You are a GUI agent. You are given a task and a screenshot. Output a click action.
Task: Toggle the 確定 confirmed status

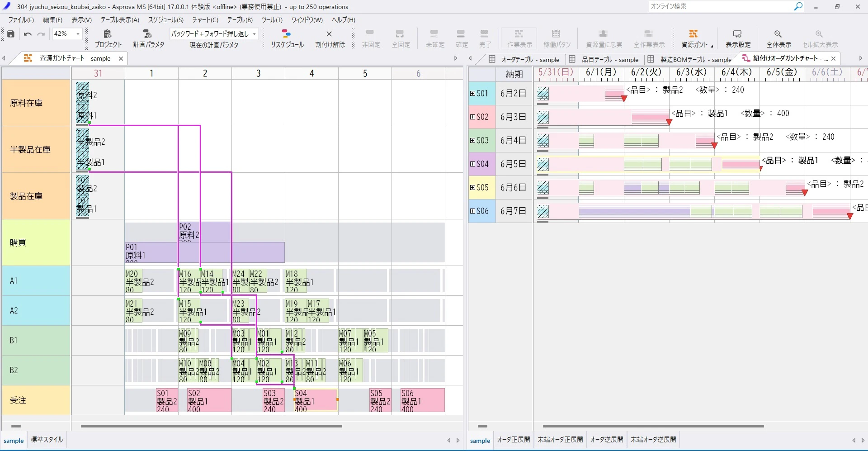462,38
